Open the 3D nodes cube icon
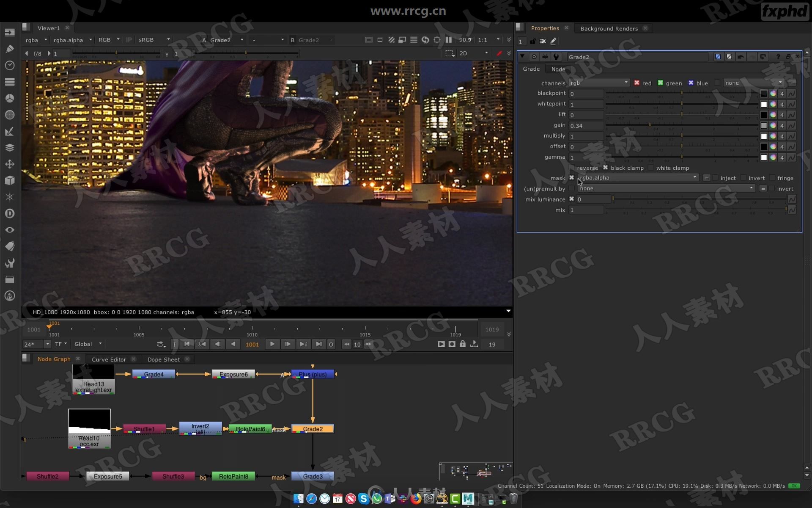 pos(9,181)
